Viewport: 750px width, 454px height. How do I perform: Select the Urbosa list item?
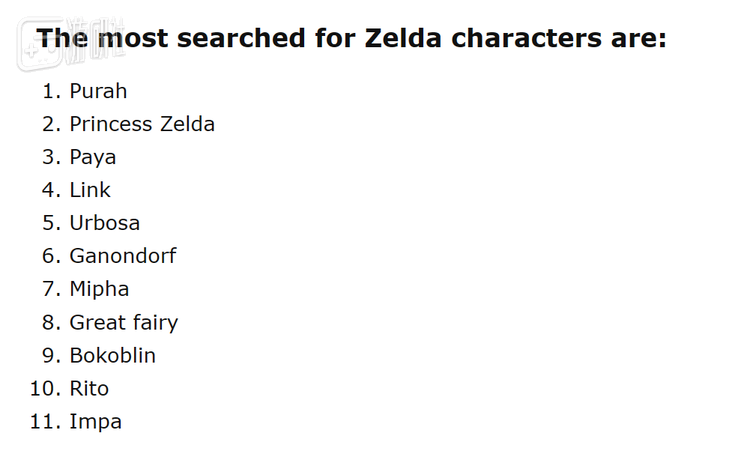(x=104, y=223)
